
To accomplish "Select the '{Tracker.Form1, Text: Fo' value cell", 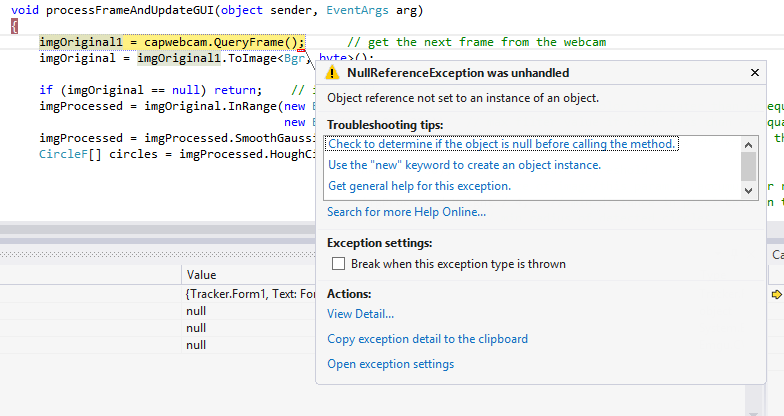I will (x=250, y=294).
